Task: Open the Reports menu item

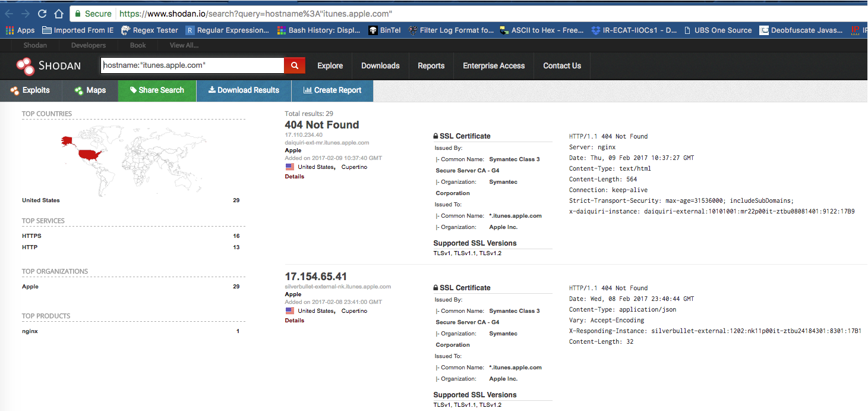Action: [431, 66]
